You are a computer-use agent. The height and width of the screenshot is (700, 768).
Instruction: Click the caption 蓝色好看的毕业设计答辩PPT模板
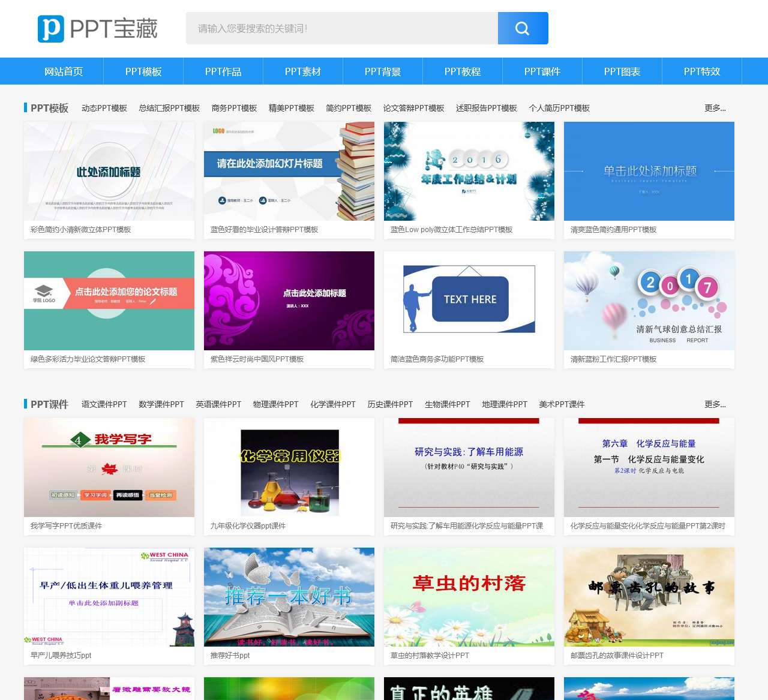tap(264, 230)
